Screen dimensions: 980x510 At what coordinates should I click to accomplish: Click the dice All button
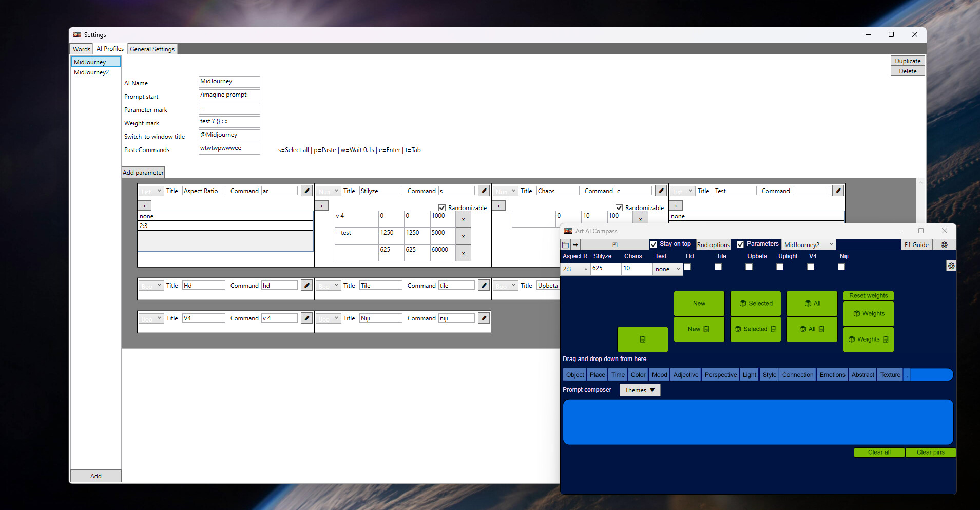click(812, 303)
